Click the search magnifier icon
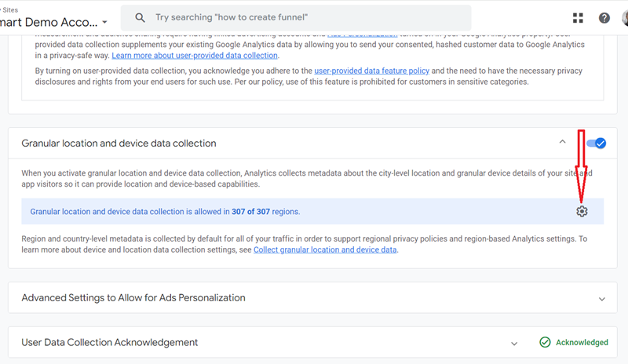Viewport: 628px width, 364px height. [x=140, y=17]
